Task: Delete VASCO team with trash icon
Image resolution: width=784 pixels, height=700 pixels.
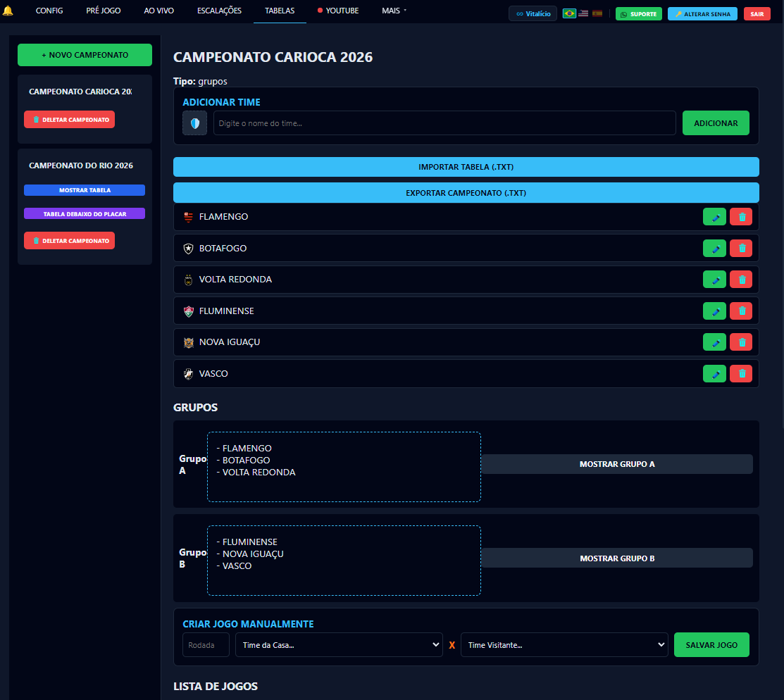Action: [x=741, y=373]
